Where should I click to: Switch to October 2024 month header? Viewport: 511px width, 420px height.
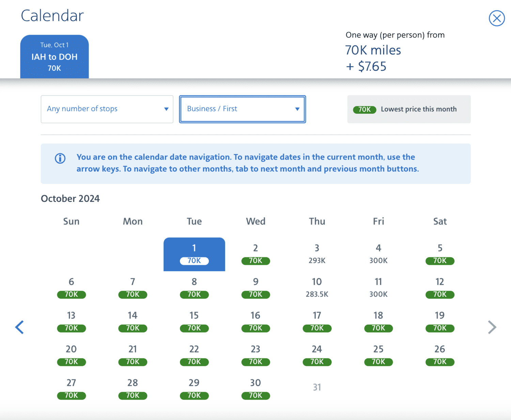point(70,198)
